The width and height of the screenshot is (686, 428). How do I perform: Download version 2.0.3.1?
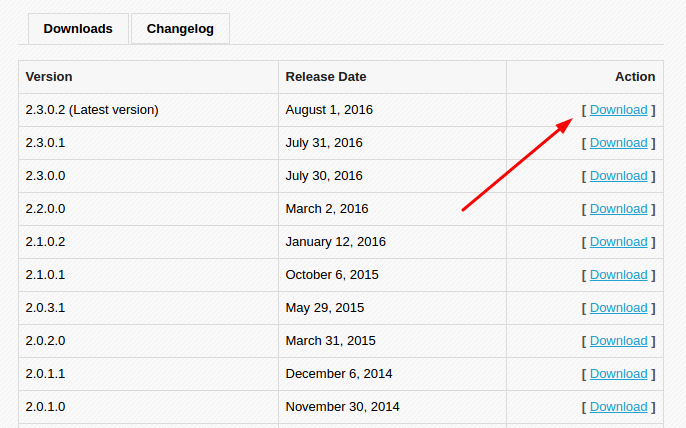pyautogui.click(x=618, y=308)
